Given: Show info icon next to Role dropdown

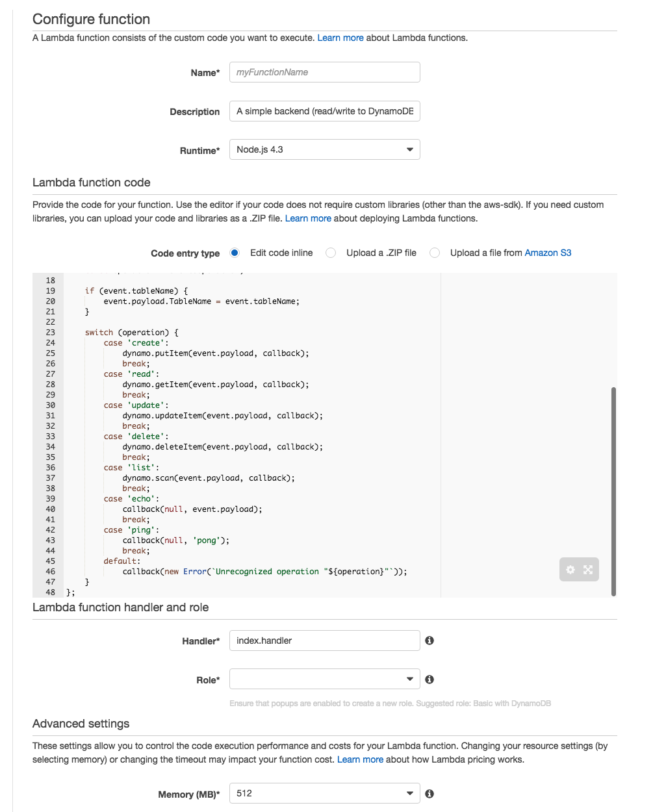Looking at the screenshot, I should (x=429, y=679).
